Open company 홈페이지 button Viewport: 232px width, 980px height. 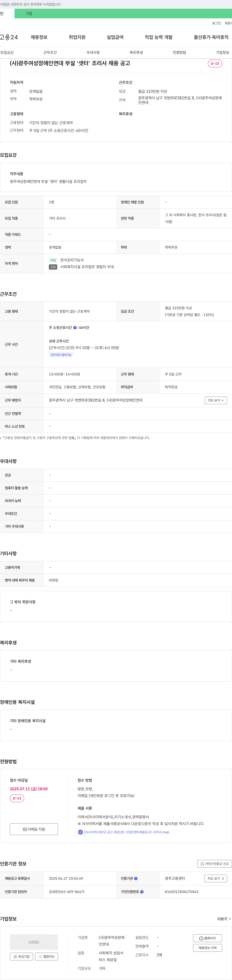point(208,938)
